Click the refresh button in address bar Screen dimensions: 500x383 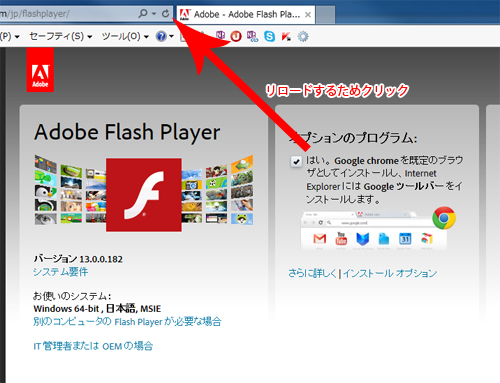[165, 14]
